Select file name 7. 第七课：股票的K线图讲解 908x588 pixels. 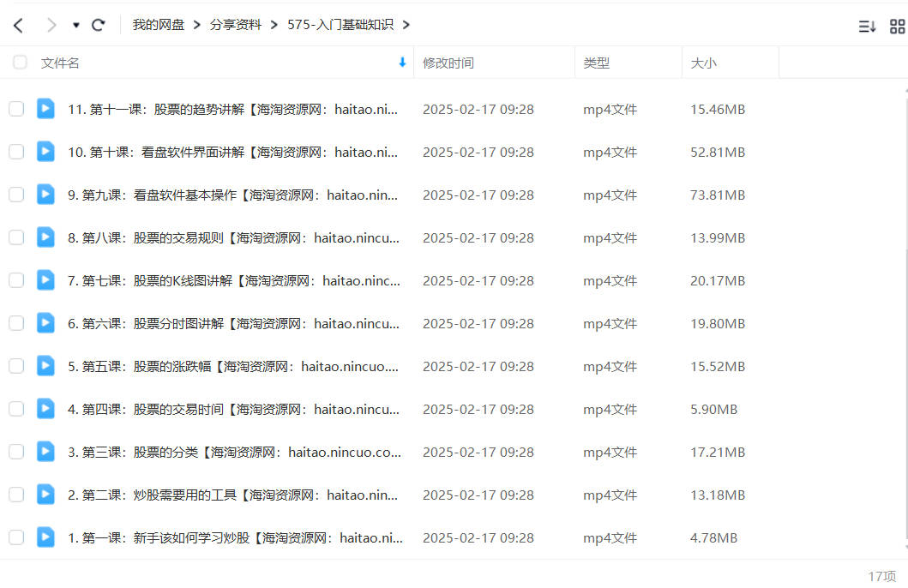(x=234, y=280)
